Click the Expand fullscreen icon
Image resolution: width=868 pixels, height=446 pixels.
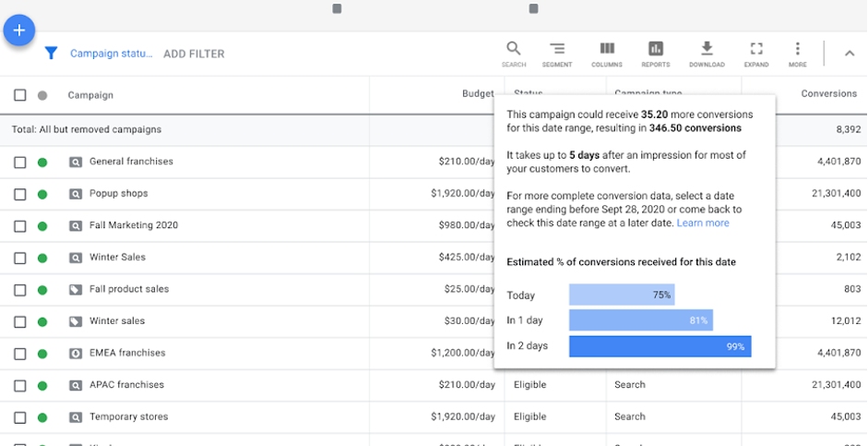[x=756, y=49]
